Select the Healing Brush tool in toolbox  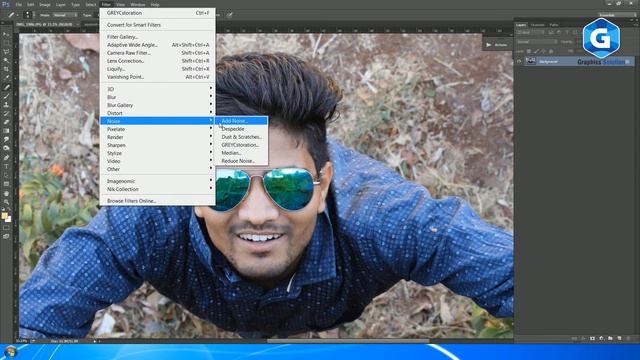[x=6, y=87]
